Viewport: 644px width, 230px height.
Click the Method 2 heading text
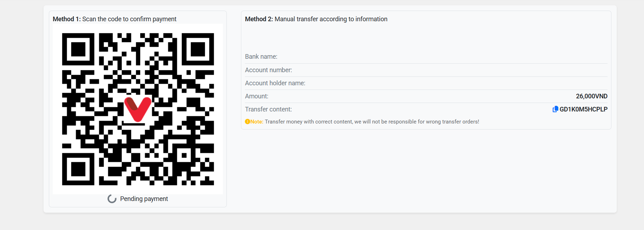click(316, 19)
